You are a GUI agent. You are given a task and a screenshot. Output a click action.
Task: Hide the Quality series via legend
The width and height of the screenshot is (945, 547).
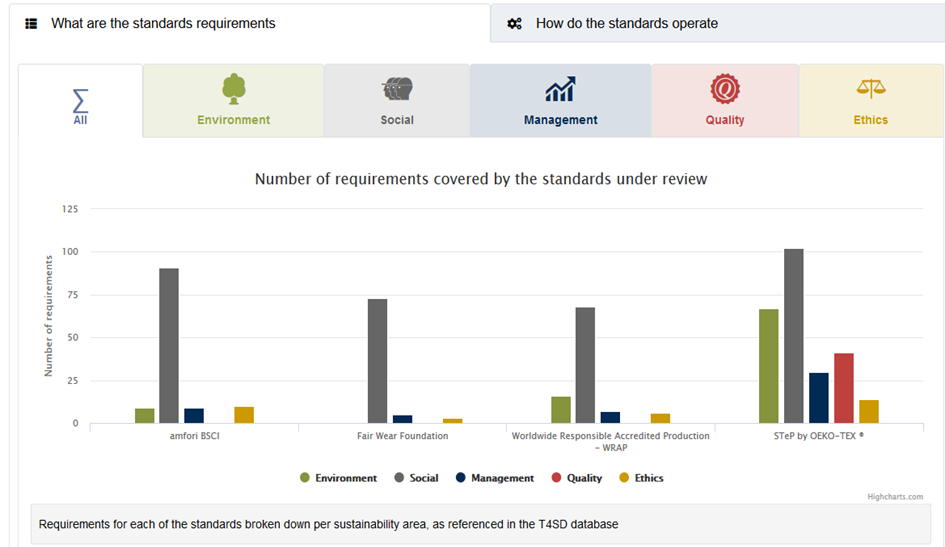pyautogui.click(x=577, y=478)
